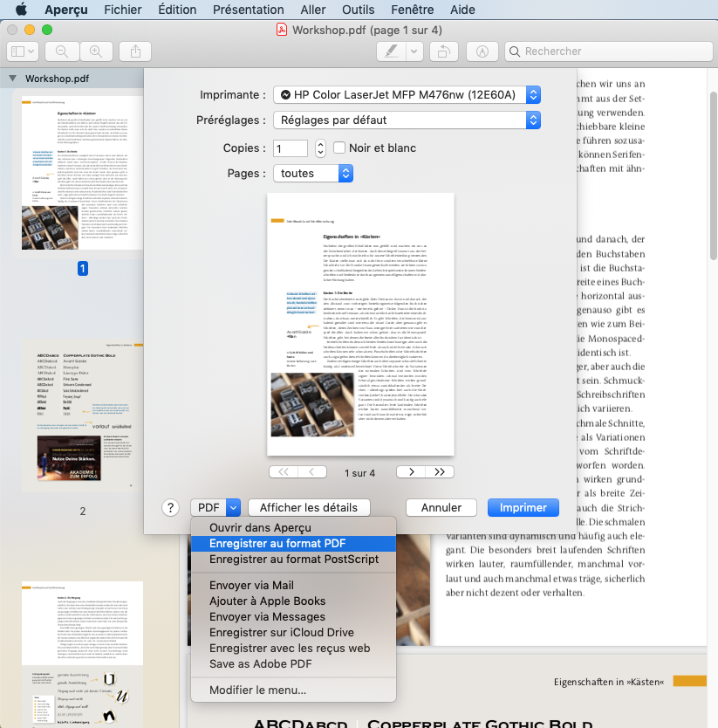Click the Copies stepper arrows
Viewport: 718px width, 728px height.
320,148
